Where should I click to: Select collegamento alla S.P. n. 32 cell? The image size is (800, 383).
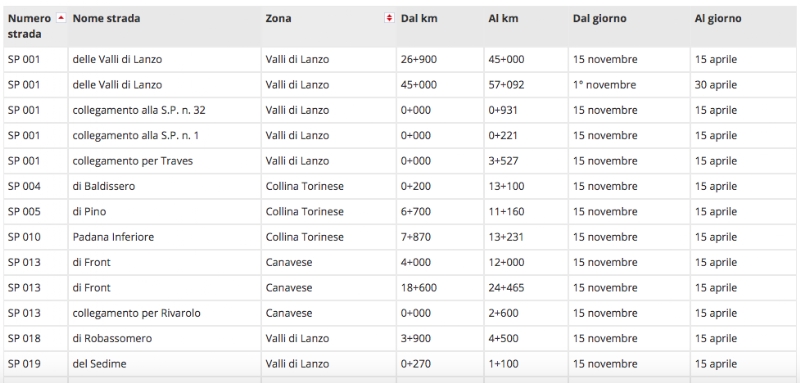(164, 110)
